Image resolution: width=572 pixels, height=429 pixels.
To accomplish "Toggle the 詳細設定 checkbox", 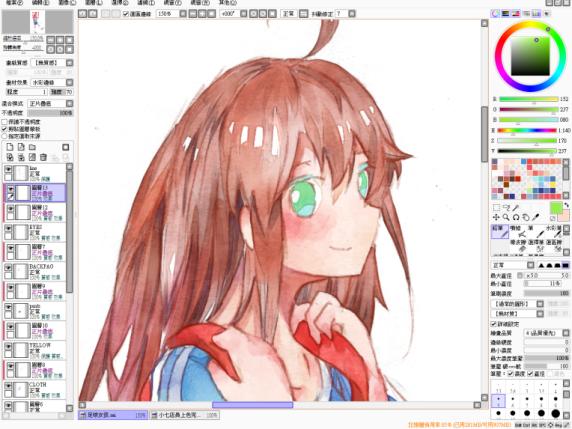I will coord(494,324).
